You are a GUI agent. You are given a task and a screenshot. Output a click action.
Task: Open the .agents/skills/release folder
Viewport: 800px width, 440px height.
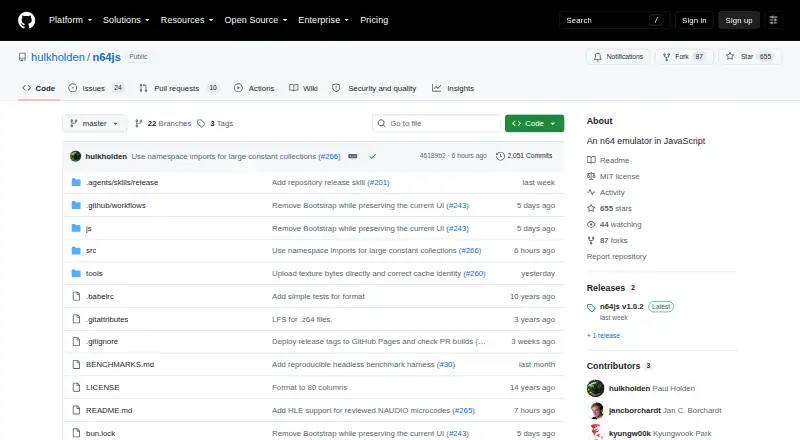[122, 182]
